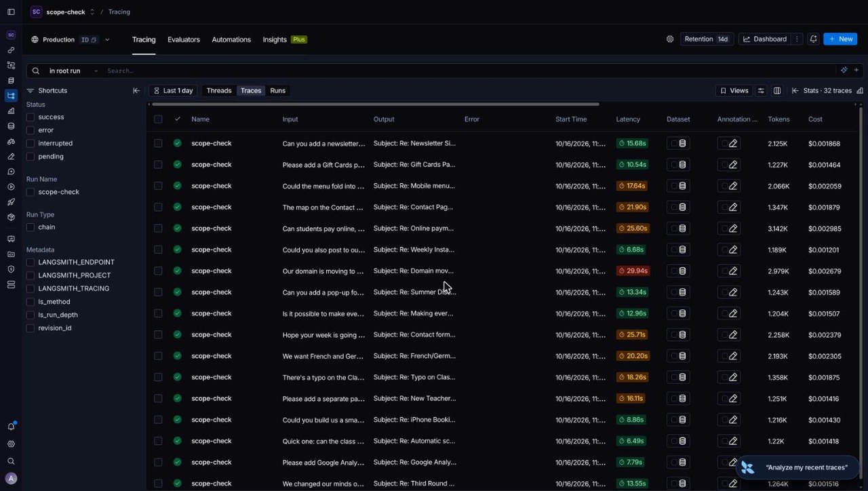868x491 pixels.
Task: Open the notification bell with plus
Action: point(813,39)
